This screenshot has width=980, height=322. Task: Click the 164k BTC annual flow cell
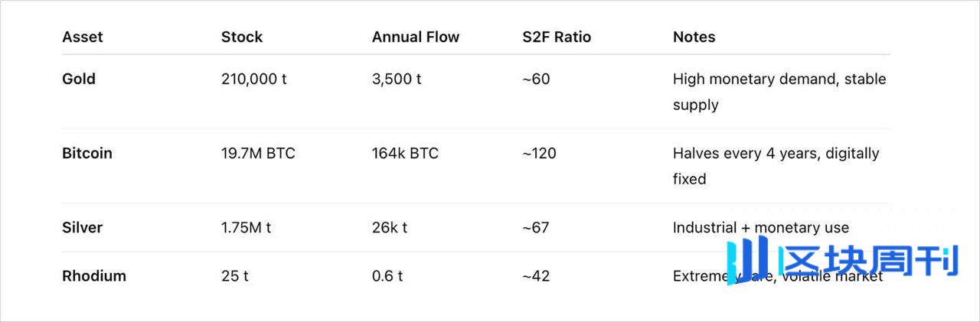pos(405,153)
